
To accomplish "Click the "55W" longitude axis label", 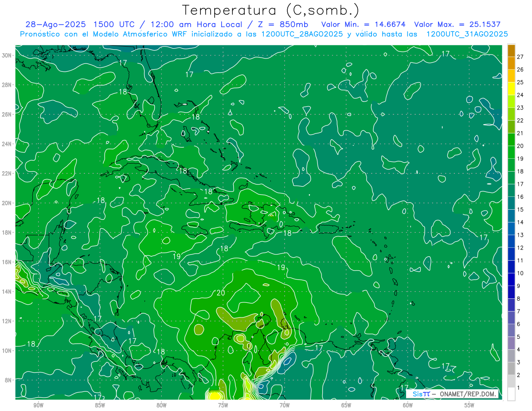I will (x=469, y=405).
